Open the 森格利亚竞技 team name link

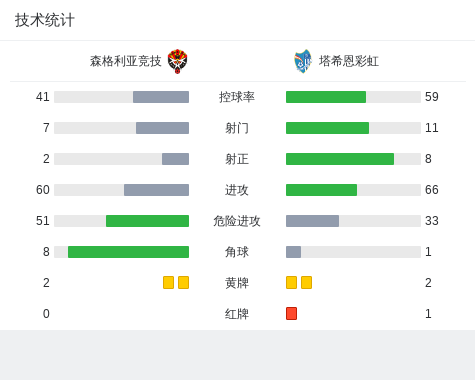coord(125,61)
